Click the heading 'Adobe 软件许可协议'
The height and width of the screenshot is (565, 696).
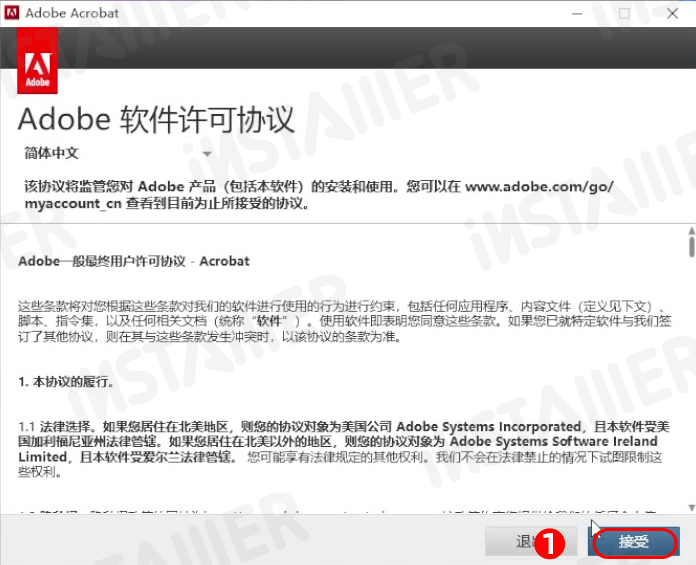point(156,120)
